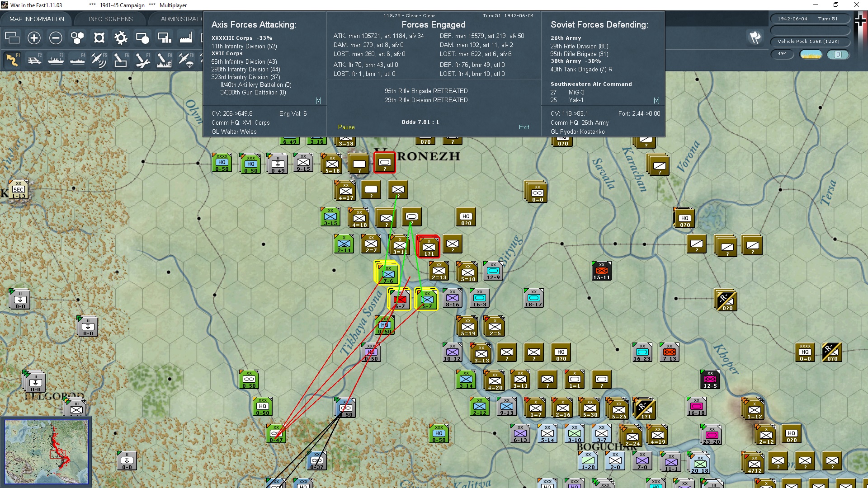Click the square unit-frame toolbar icon
This screenshot has width=868, height=488.
99,38
